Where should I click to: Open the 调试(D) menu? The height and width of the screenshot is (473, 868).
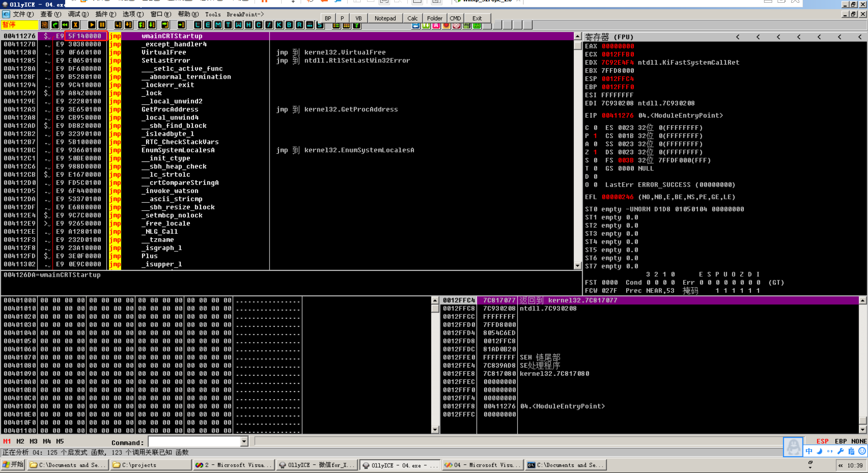[78, 14]
